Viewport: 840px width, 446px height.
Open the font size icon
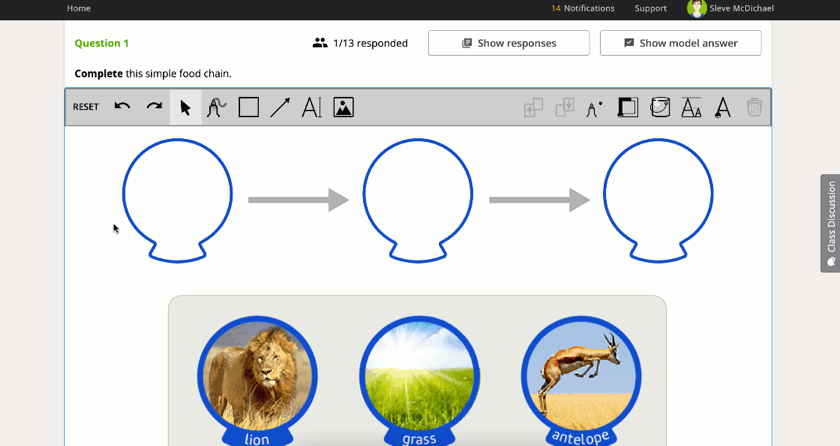[691, 108]
